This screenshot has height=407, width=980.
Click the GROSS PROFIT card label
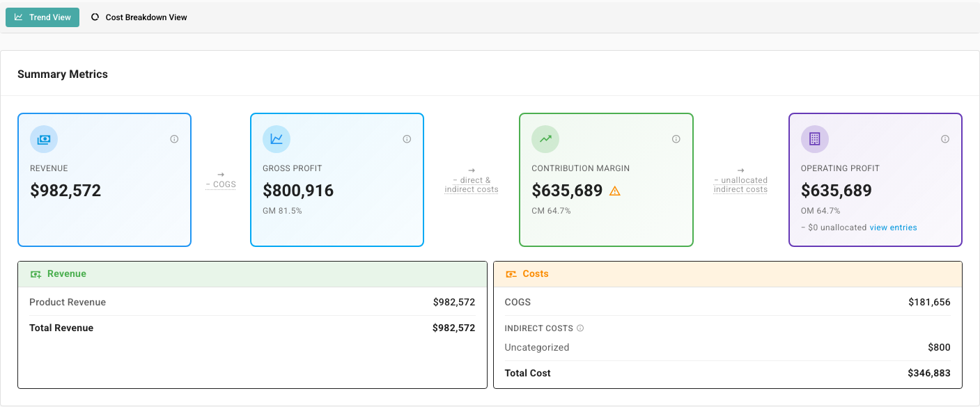click(x=293, y=168)
